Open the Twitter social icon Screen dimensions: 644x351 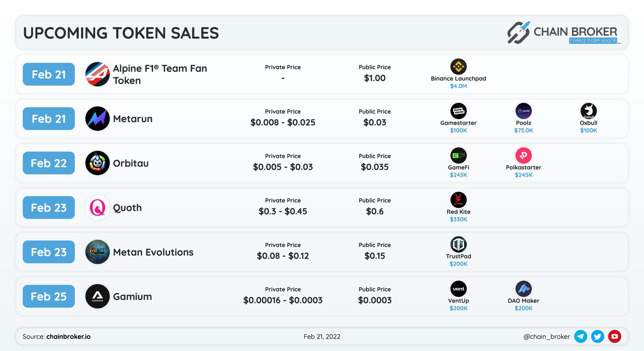[597, 336]
